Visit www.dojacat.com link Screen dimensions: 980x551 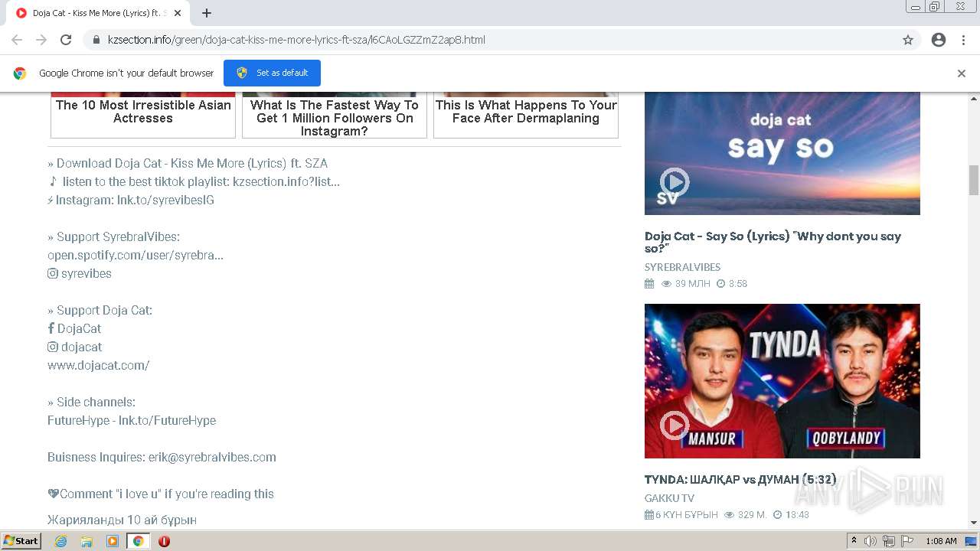99,365
